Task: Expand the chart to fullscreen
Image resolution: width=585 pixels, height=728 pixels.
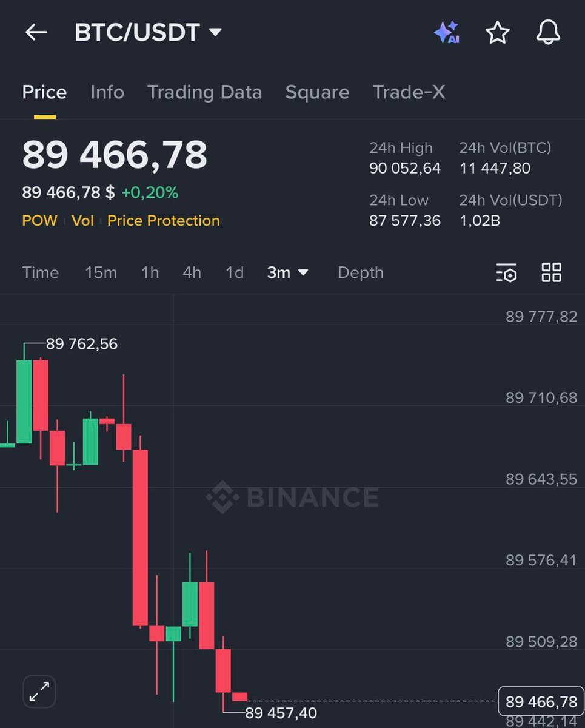Action: (38, 691)
